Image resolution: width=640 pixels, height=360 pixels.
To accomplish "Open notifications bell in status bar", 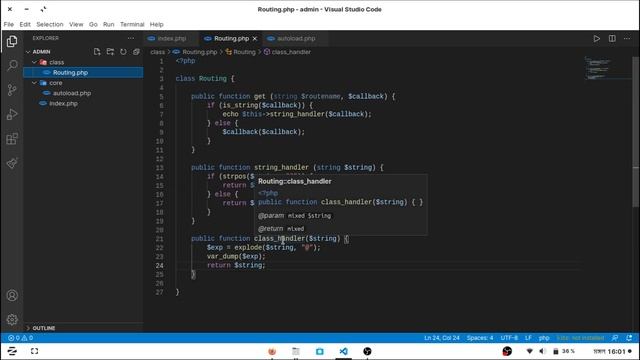I will coord(629,338).
